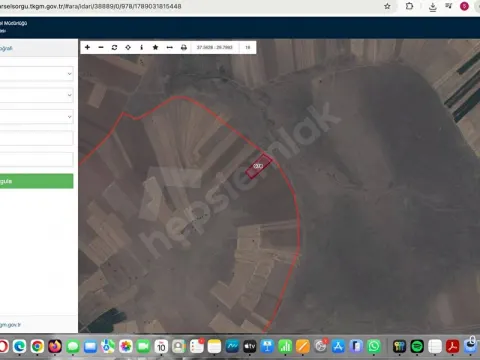Open Notes app in the dock

coord(214,347)
